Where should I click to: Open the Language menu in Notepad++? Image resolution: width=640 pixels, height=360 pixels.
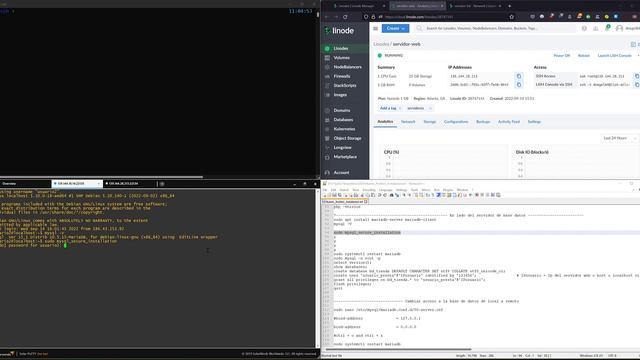[x=385, y=190]
